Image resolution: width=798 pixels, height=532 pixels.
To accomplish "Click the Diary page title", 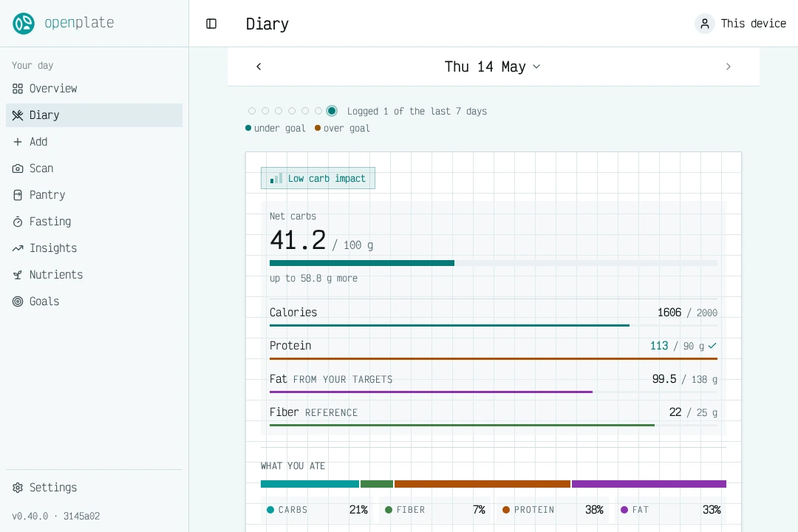I will click(267, 24).
